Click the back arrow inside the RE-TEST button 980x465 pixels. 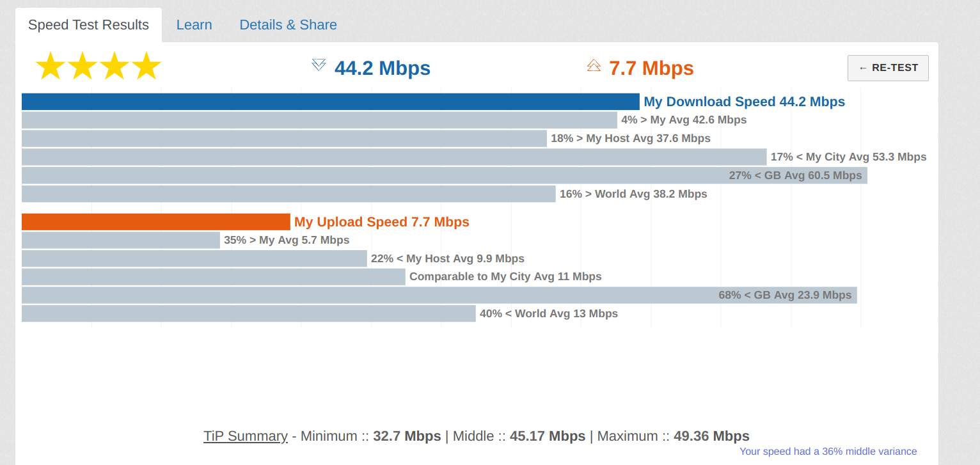[x=864, y=68]
